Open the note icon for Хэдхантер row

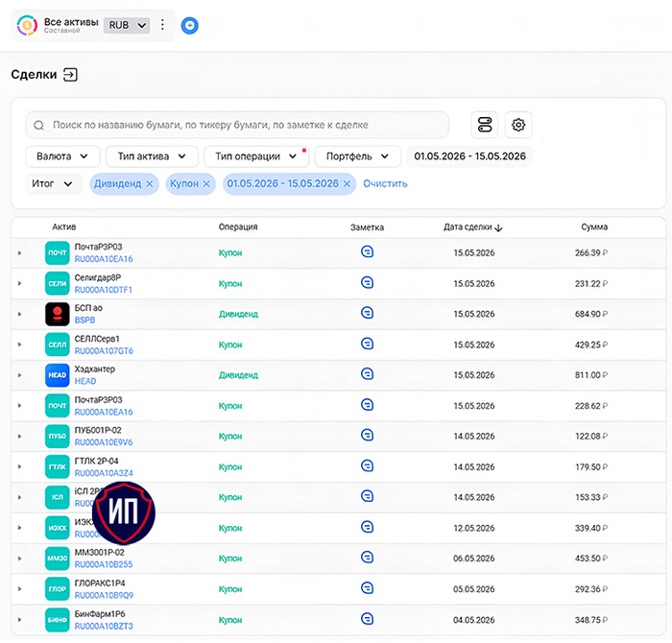pyautogui.click(x=367, y=374)
